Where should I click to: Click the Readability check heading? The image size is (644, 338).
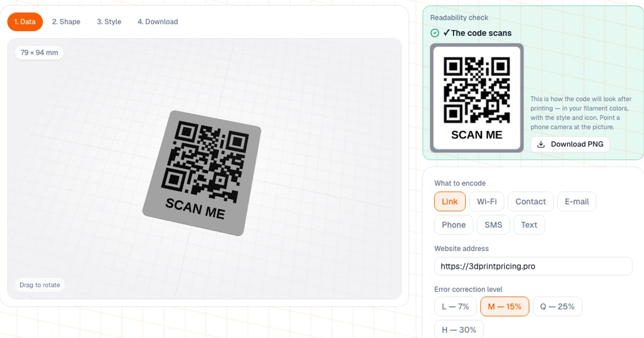click(459, 18)
